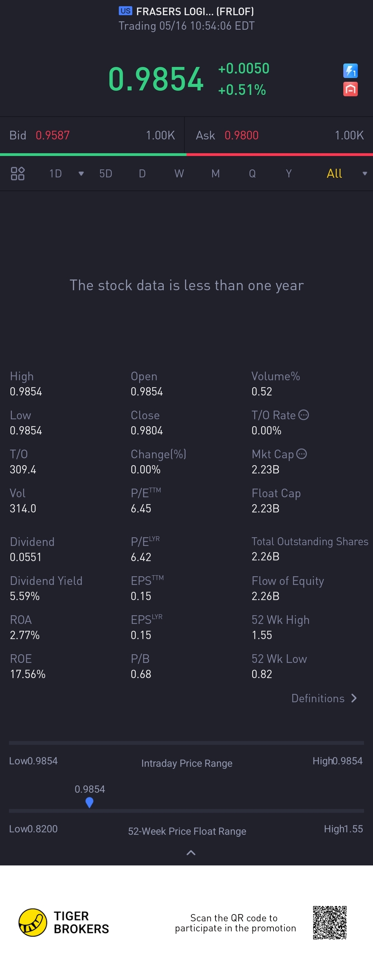The image size is (373, 980).
Task: Tap the US market badge
Action: [125, 11]
